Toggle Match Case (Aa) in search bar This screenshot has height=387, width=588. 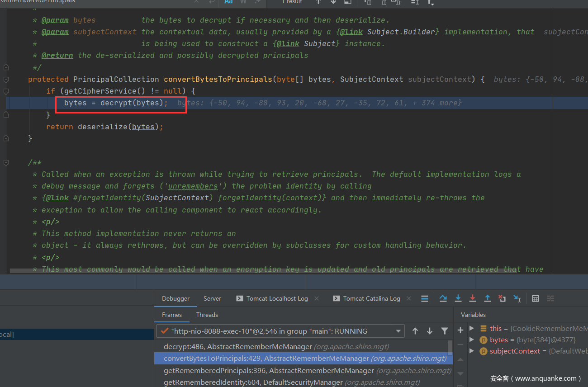pyautogui.click(x=229, y=2)
